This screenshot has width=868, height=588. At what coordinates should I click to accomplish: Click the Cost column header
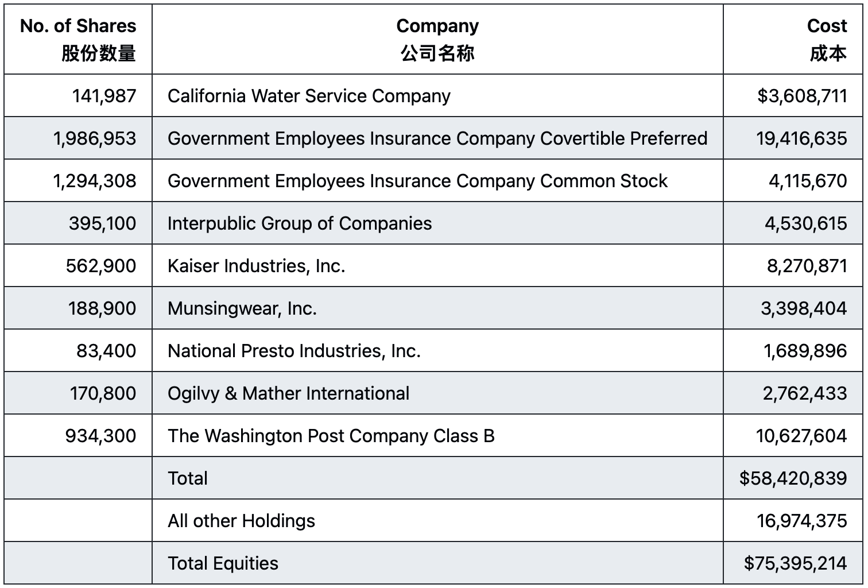pos(793,40)
